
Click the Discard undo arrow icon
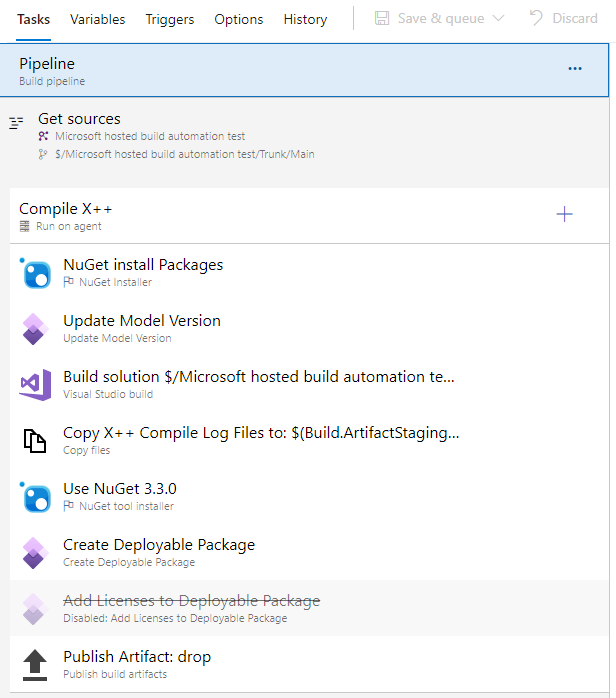click(536, 18)
